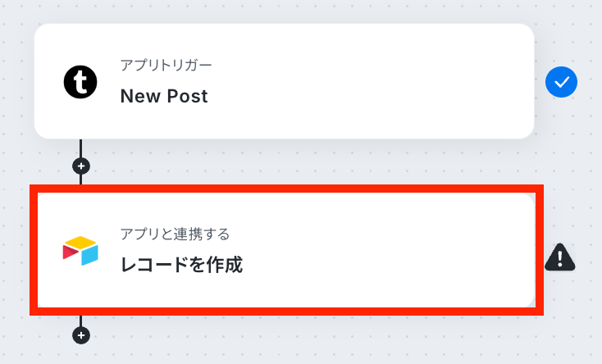Click the connector line under the trigger card

pyautogui.click(x=80, y=148)
